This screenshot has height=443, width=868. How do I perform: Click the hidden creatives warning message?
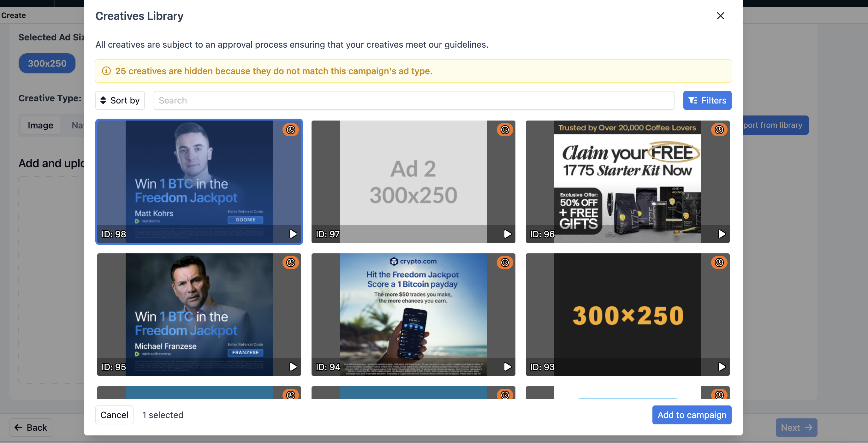coord(274,71)
